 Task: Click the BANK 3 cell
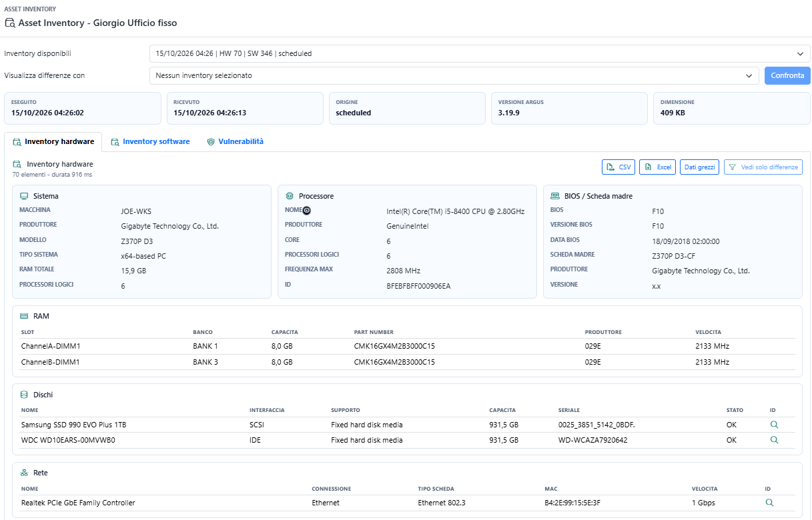(206, 362)
